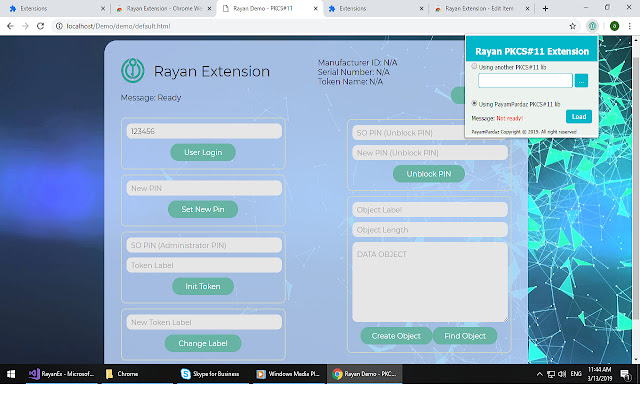This screenshot has width=640, height=400.
Task: Click the 'Serial Number: N/A' text
Action: [x=353, y=72]
